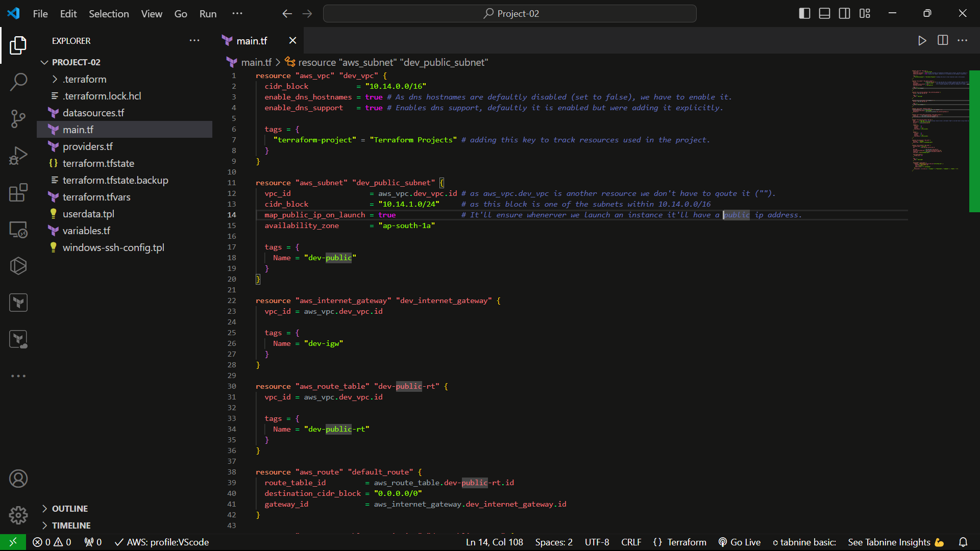Image resolution: width=980 pixels, height=551 pixels.
Task: Open the HashiCorp Terraform sidebar view
Action: coord(18,303)
